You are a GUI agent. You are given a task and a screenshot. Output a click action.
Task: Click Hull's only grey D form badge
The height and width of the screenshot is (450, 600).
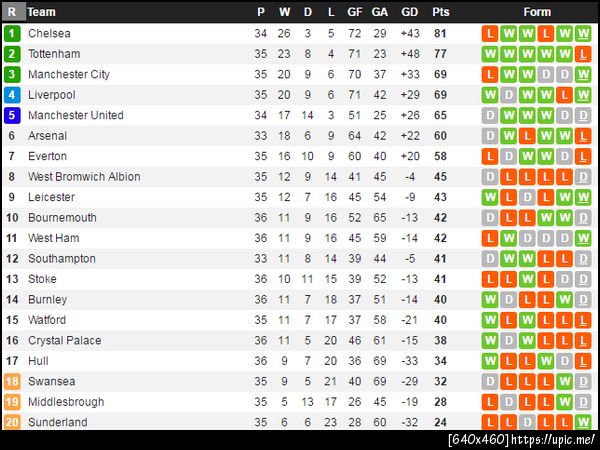pyautogui.click(x=565, y=361)
